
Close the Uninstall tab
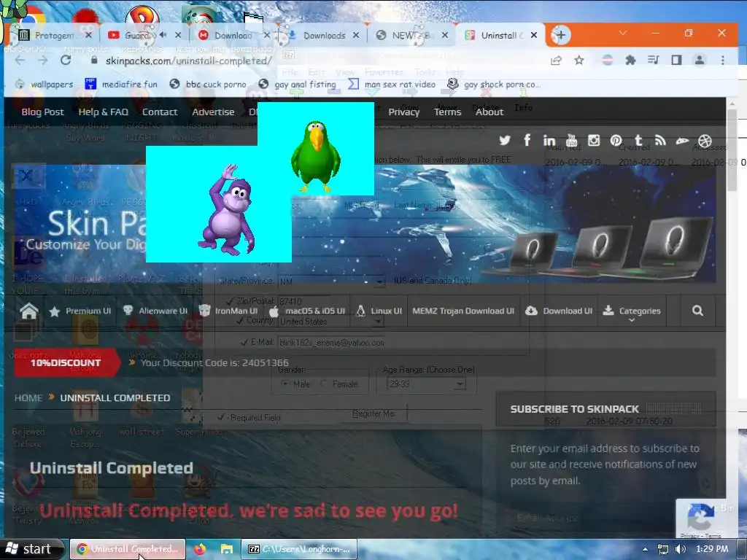534,35
